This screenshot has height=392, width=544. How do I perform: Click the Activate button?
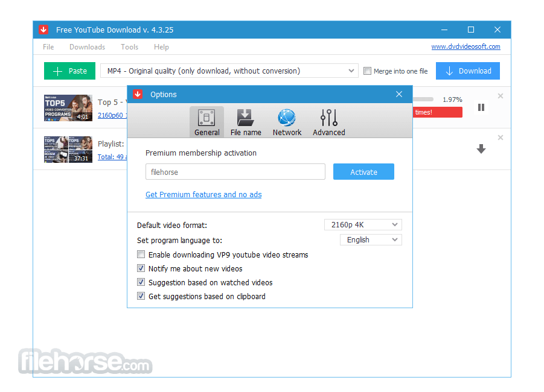(x=363, y=172)
